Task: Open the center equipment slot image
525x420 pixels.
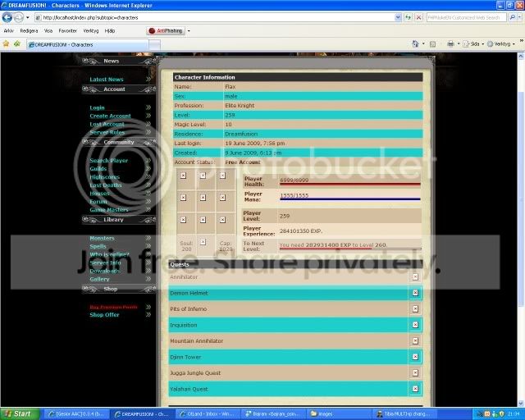Action: 203,198
